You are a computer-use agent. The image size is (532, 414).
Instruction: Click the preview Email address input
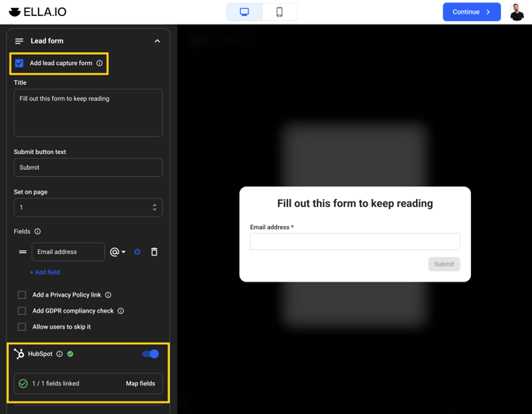click(355, 242)
